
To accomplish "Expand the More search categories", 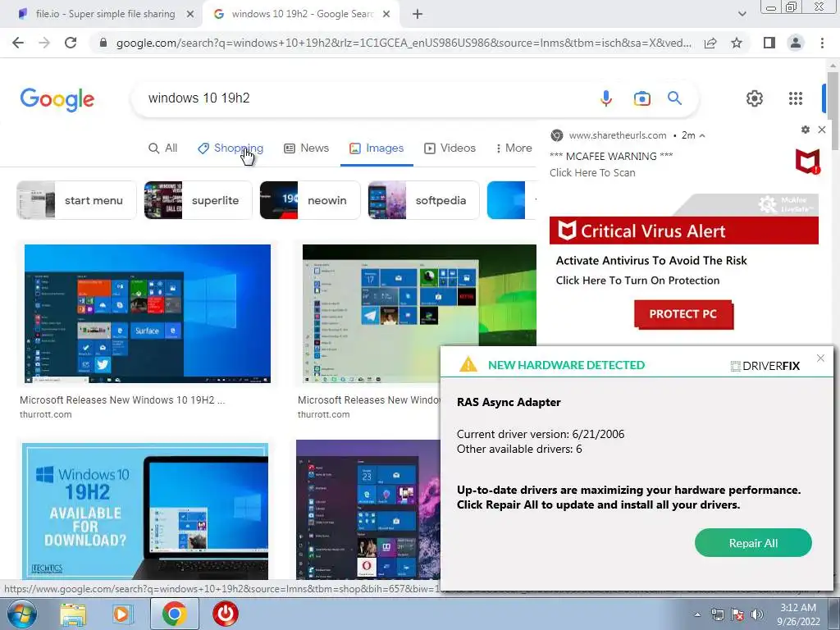I will tap(514, 148).
